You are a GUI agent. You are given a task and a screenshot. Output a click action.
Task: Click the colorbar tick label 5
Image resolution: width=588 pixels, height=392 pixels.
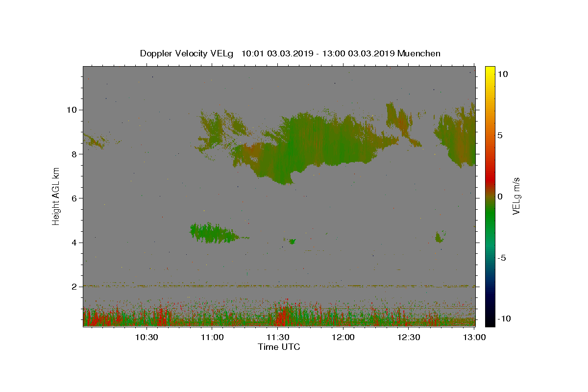pyautogui.click(x=500, y=135)
